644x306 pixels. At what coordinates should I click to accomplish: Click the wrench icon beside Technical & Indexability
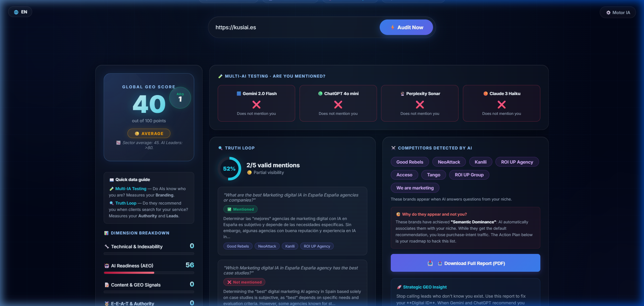(x=107, y=247)
